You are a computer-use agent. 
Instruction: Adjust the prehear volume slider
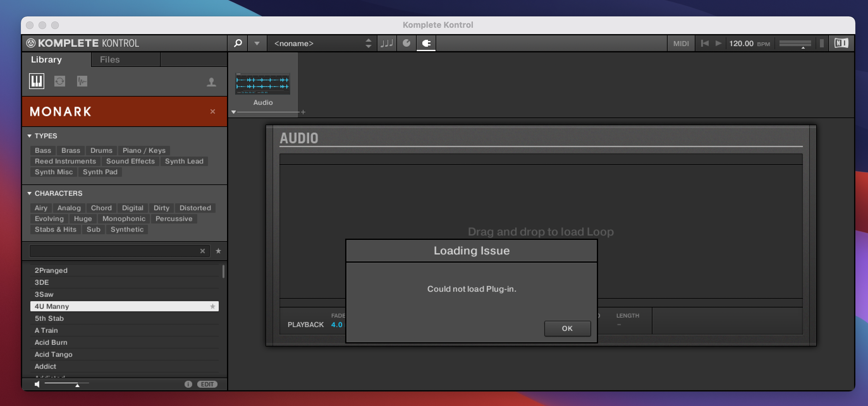[x=77, y=385]
